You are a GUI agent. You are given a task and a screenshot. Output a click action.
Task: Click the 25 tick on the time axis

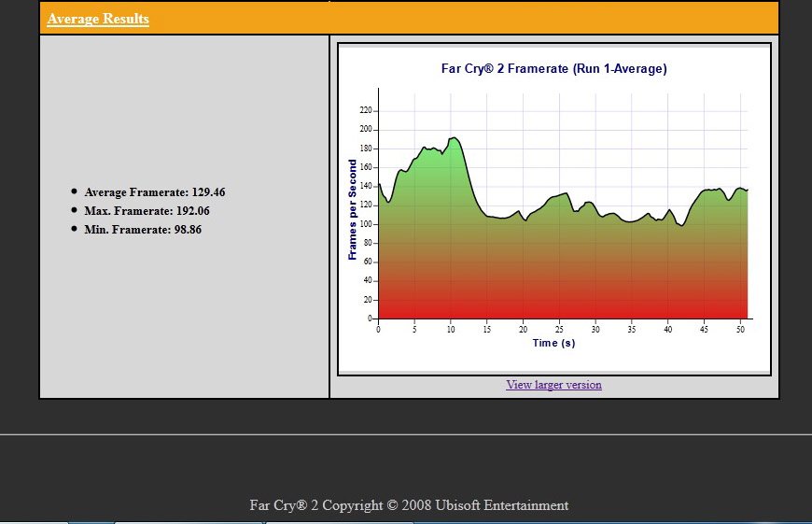click(559, 329)
